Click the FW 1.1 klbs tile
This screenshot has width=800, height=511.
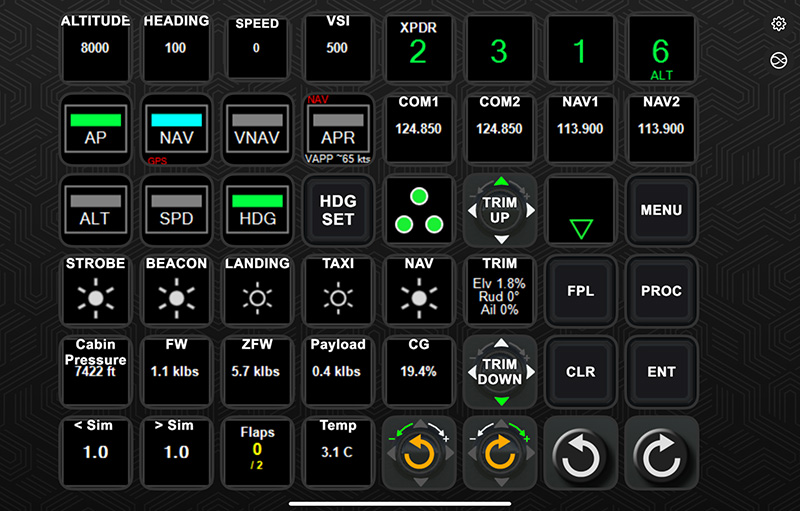click(x=177, y=372)
